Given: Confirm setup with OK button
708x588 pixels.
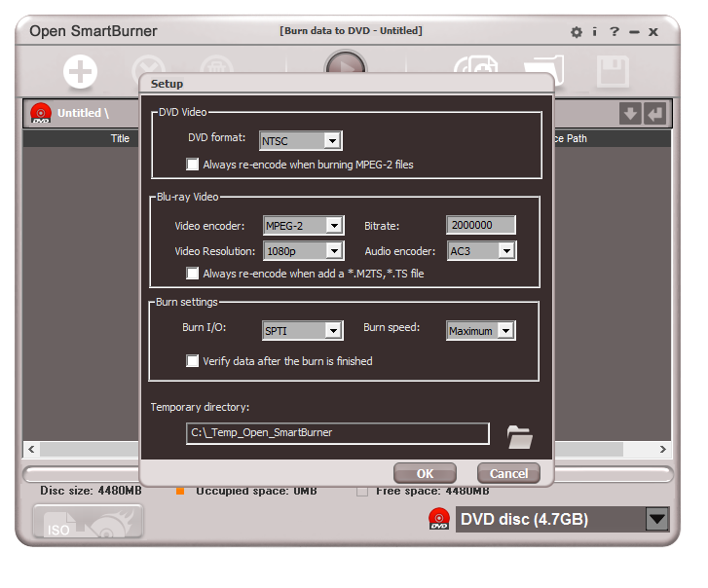Looking at the screenshot, I should (x=425, y=473).
